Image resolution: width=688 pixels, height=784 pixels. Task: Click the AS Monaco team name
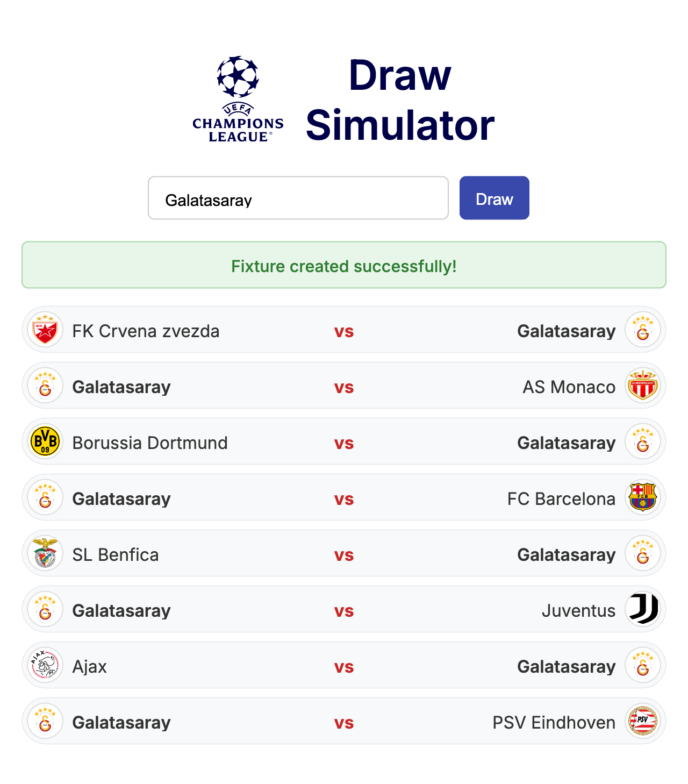pyautogui.click(x=569, y=387)
